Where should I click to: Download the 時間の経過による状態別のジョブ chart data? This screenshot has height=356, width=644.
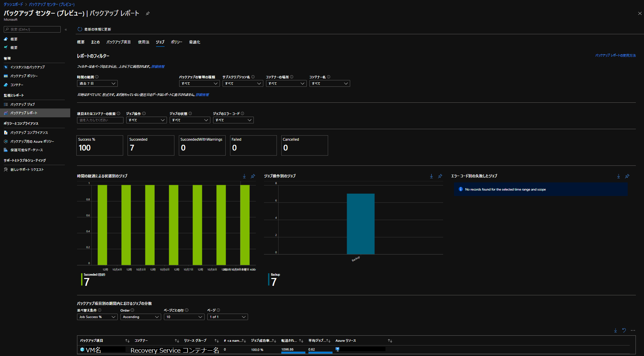(244, 176)
